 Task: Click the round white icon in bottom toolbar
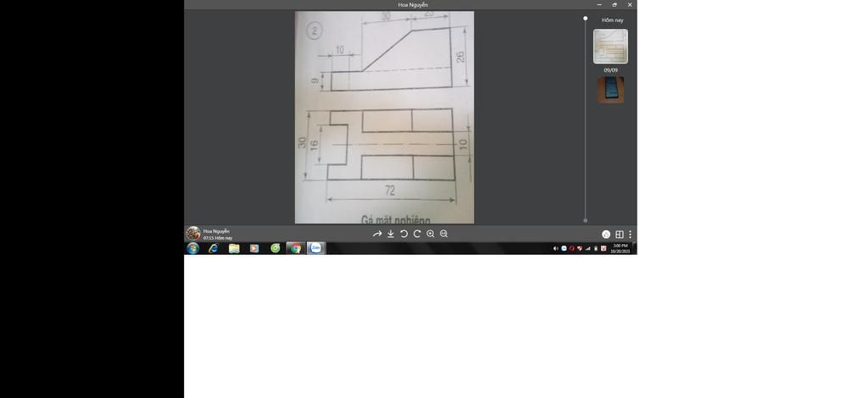pos(605,235)
